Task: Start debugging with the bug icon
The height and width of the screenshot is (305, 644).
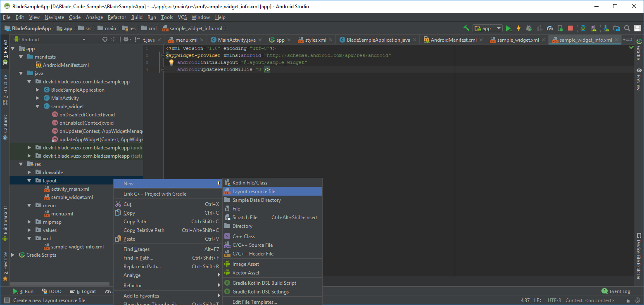Action: pyautogui.click(x=529, y=28)
